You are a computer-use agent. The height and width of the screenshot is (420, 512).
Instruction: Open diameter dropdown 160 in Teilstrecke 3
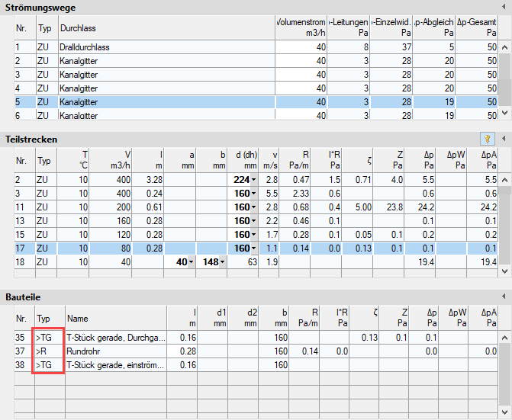(254, 194)
